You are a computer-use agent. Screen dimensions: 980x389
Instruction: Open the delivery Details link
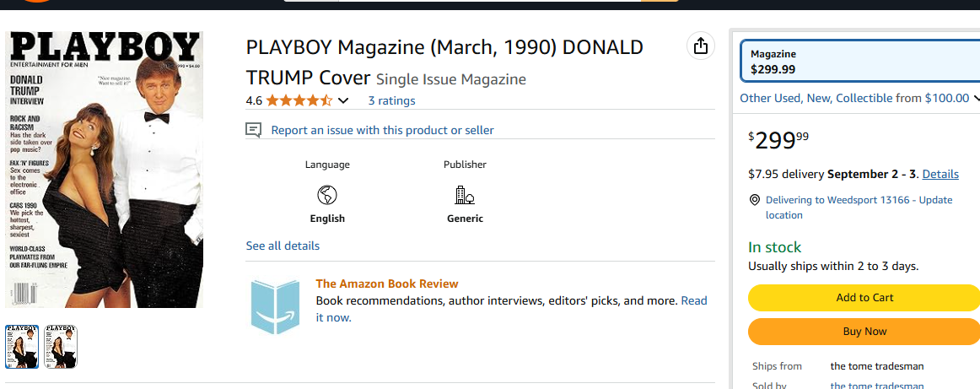point(940,175)
